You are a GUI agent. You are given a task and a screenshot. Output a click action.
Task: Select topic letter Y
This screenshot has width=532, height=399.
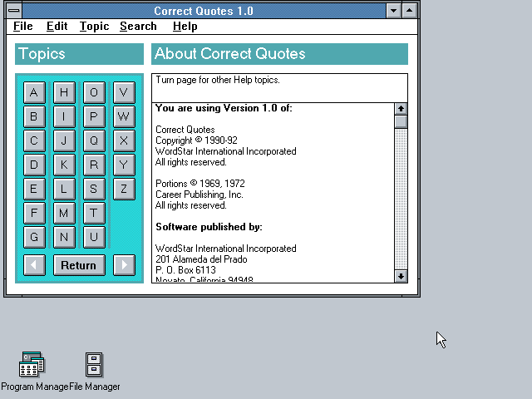(x=124, y=165)
